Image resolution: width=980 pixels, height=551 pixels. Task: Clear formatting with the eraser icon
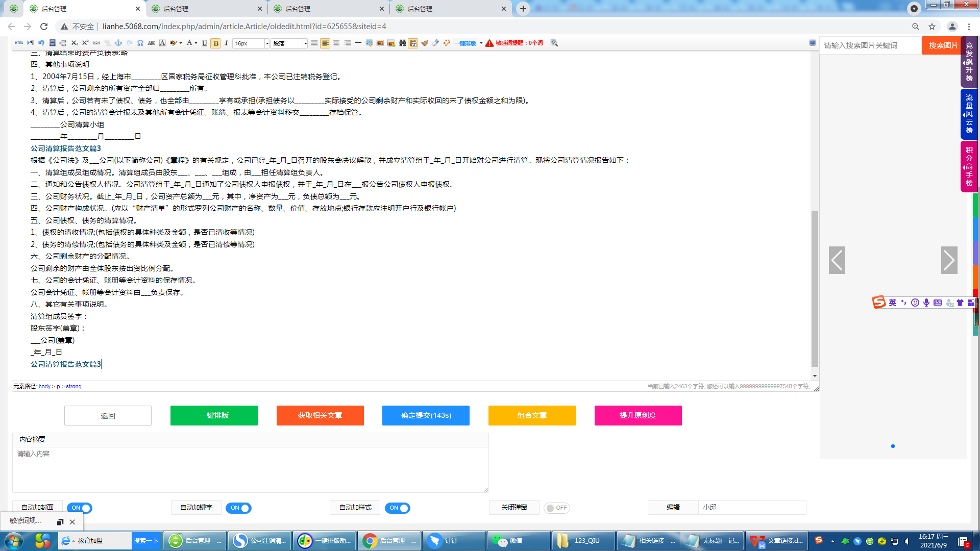click(434, 43)
